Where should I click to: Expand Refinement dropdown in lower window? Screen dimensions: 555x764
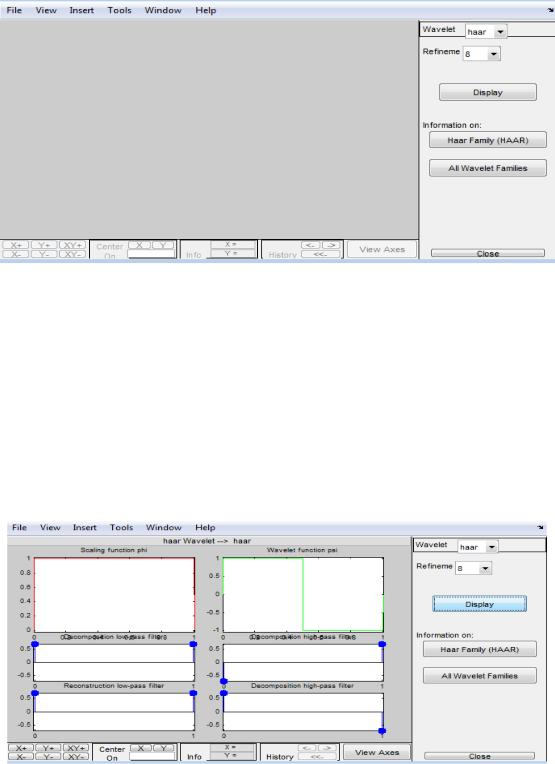point(485,568)
